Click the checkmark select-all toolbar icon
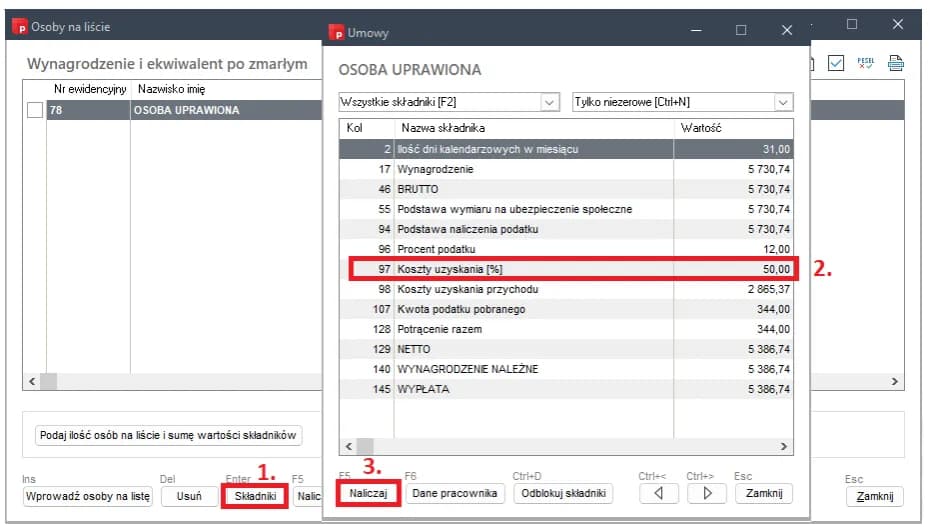Screen dimensions: 930x527 pos(837,64)
